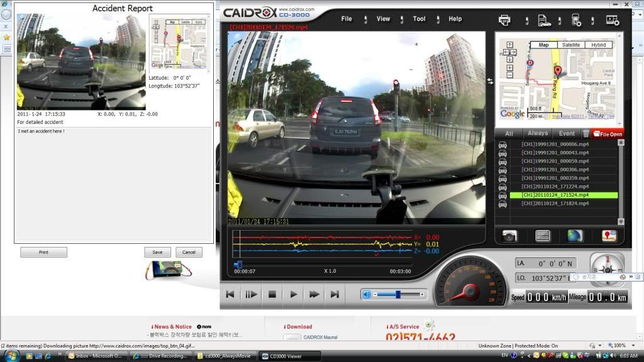Switch to Inbox - Microsoft Outlook taskbar item
The image size is (644, 362).
coord(96,356)
